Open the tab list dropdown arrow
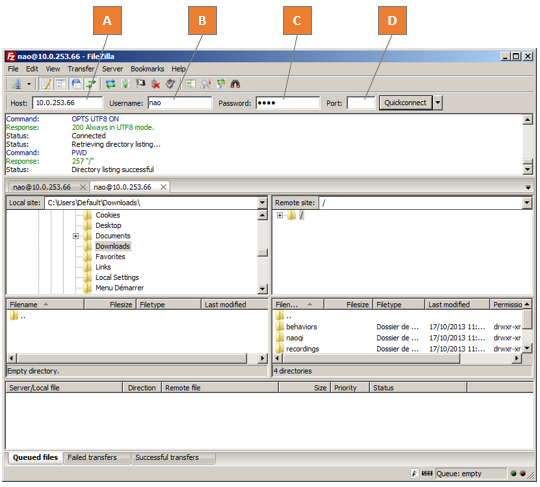 tap(528, 187)
